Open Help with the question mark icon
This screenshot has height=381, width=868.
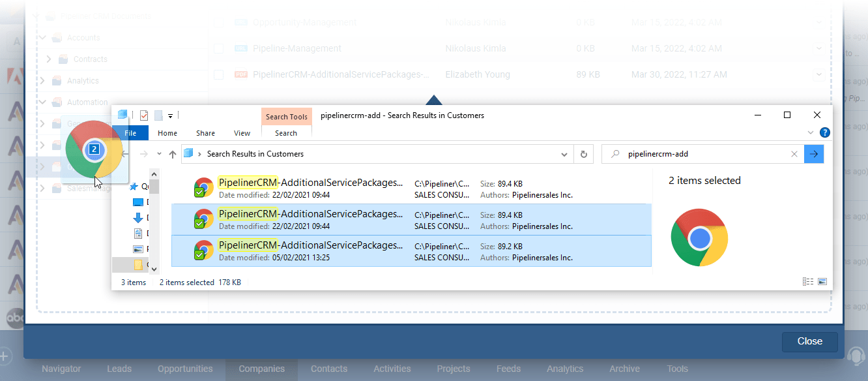(825, 132)
